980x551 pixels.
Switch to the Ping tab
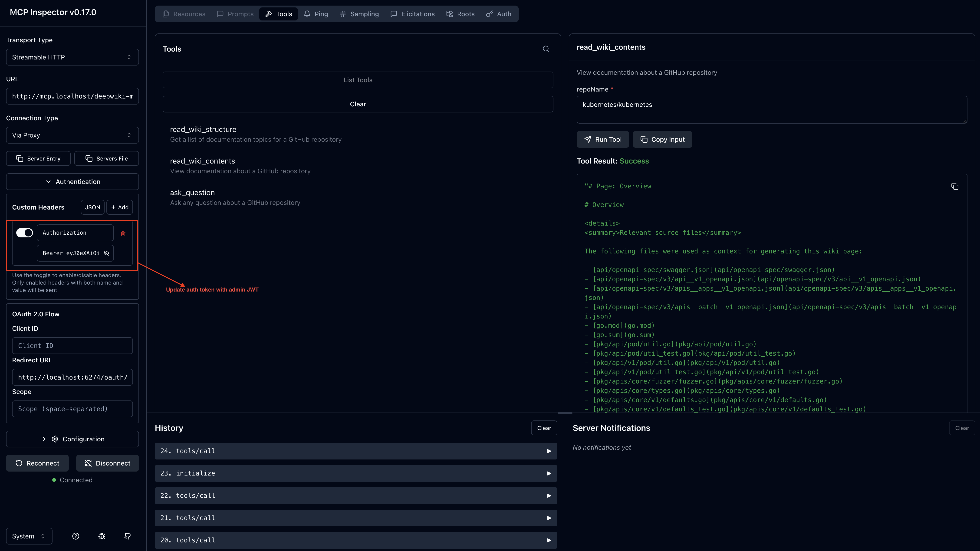point(316,14)
